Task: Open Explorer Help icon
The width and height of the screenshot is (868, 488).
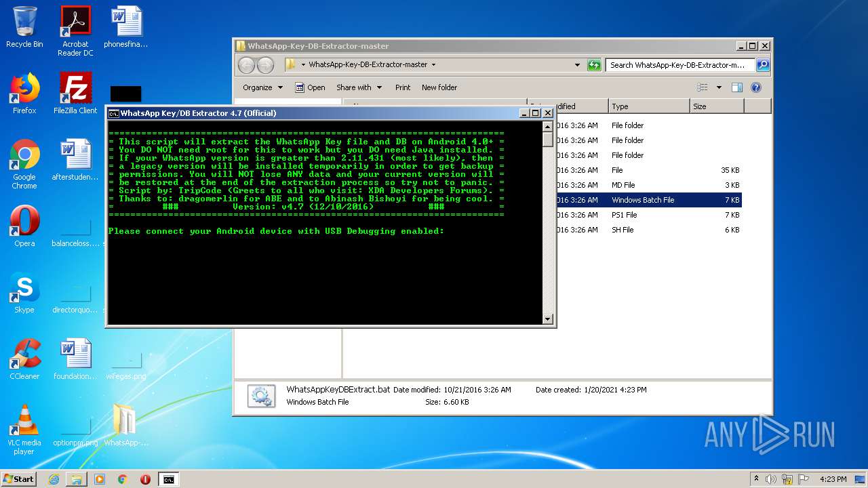Action: [756, 87]
